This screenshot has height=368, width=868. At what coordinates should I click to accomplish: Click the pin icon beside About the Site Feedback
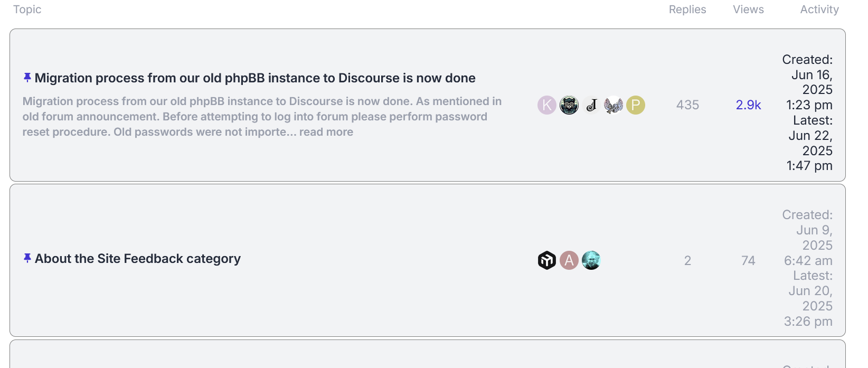click(27, 258)
